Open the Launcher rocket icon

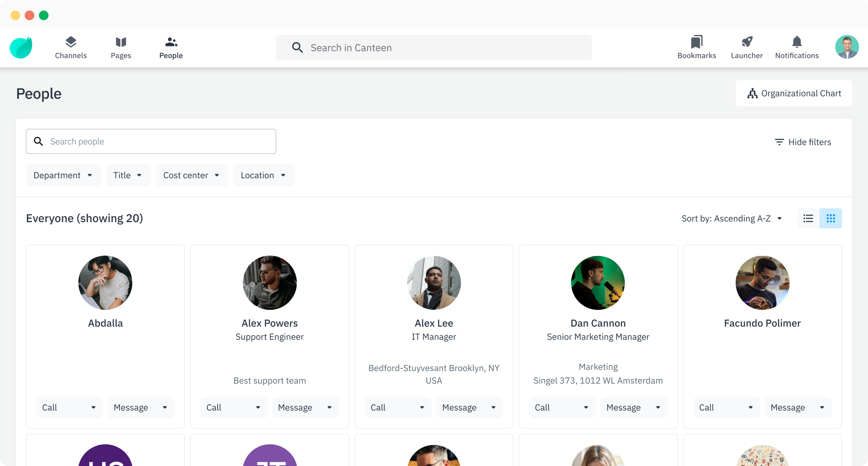tap(747, 48)
